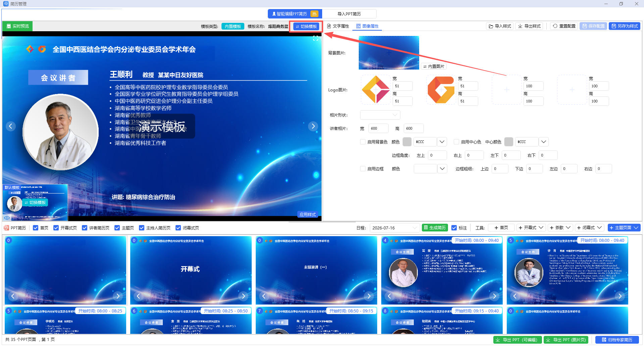
Task: Open the 日程 date dropdown
Action: click(395, 228)
